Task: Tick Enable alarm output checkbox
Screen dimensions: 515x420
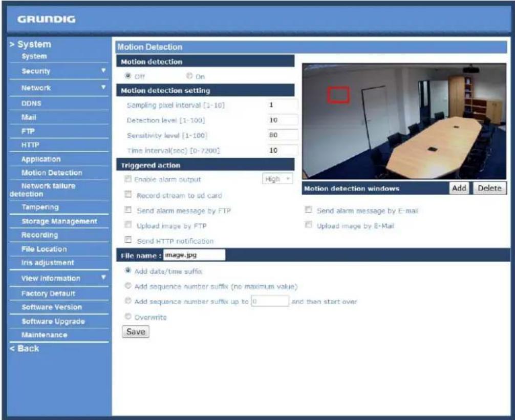Action: click(x=128, y=179)
